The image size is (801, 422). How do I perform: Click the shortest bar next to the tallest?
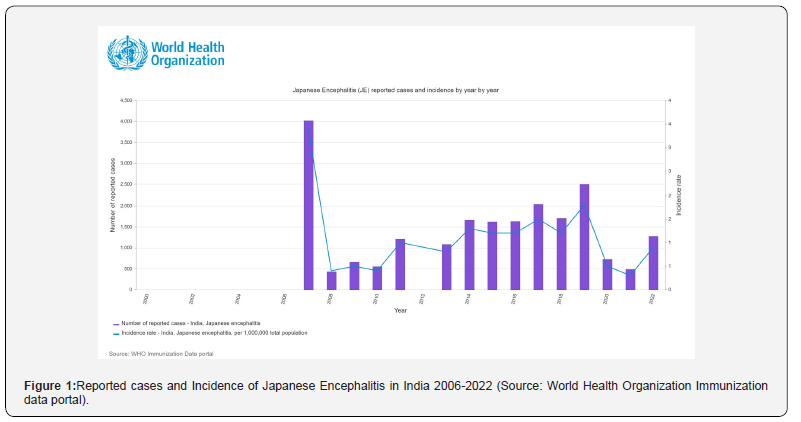click(x=332, y=280)
